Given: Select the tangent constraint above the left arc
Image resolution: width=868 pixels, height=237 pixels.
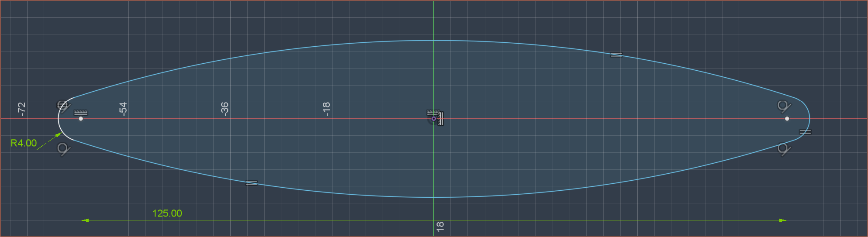Looking at the screenshot, I should pyautogui.click(x=63, y=106).
